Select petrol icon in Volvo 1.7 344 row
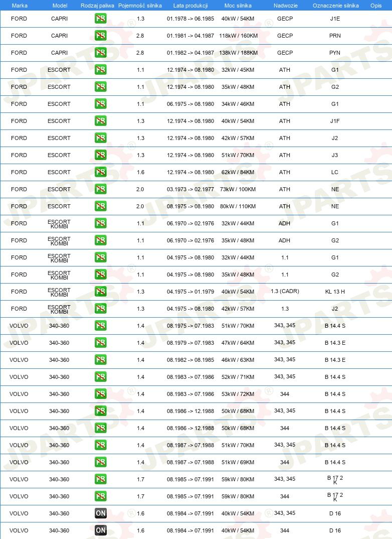 (101, 496)
